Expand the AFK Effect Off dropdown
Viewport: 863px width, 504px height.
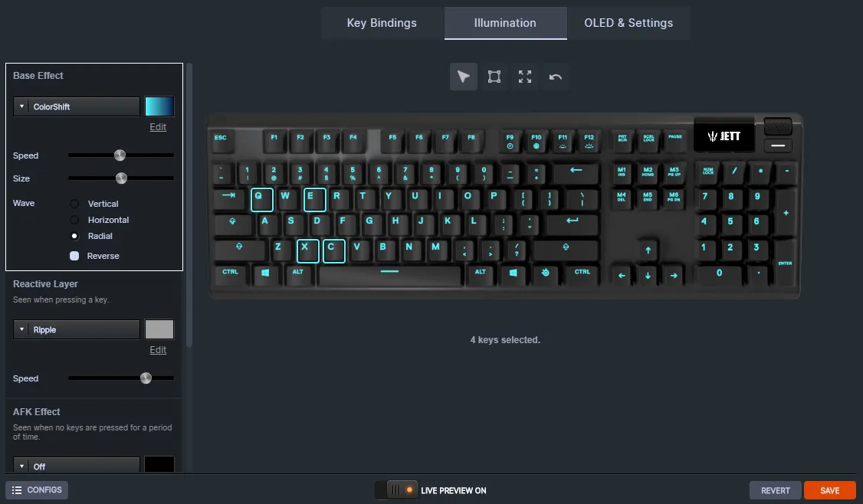point(77,466)
